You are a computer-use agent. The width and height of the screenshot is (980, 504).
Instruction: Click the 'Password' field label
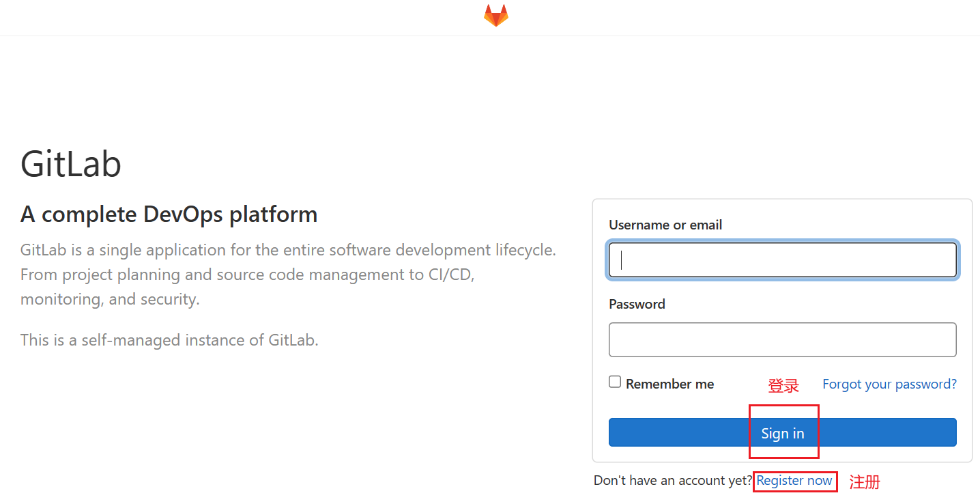pos(637,304)
